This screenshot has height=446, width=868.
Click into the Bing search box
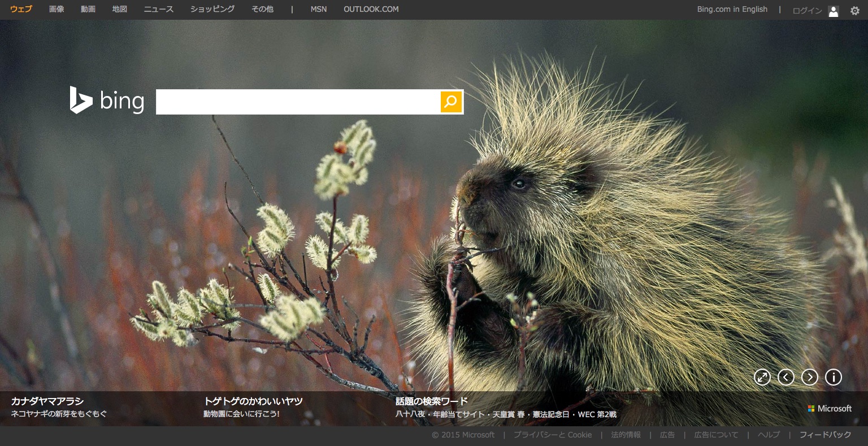point(298,102)
